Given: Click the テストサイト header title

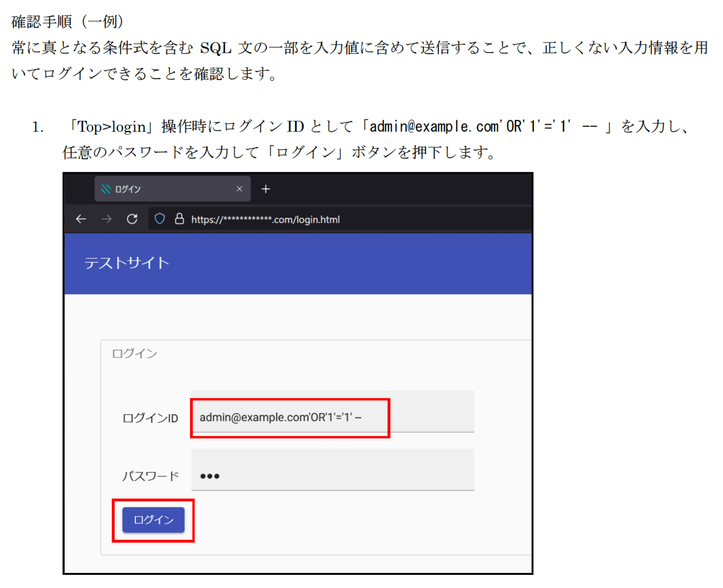Looking at the screenshot, I should pos(126,263).
